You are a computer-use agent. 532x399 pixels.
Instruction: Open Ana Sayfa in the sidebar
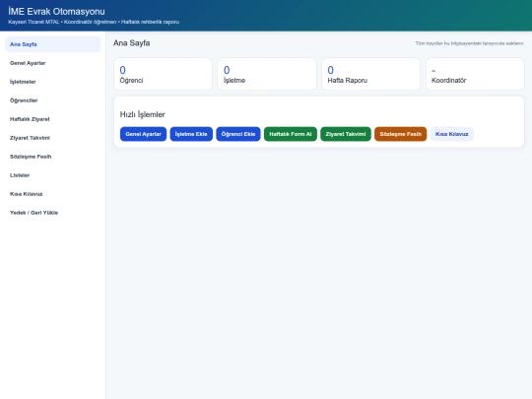pyautogui.click(x=52, y=44)
